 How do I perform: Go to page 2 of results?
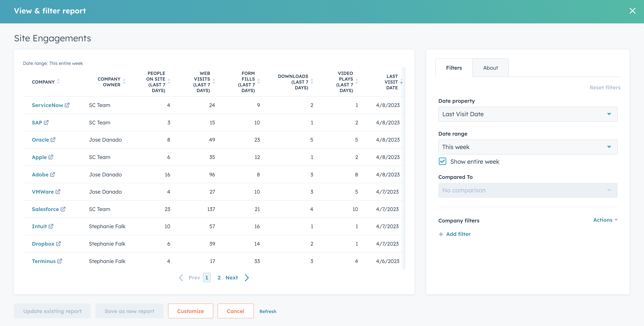[x=219, y=278]
